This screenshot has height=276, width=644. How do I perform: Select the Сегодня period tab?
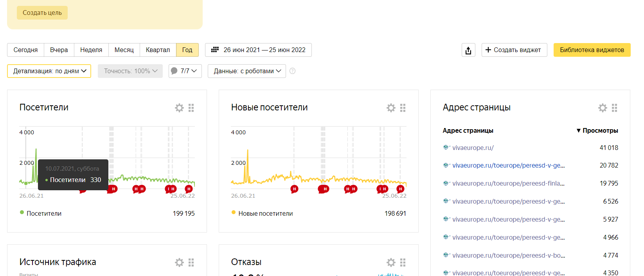pyautogui.click(x=26, y=50)
